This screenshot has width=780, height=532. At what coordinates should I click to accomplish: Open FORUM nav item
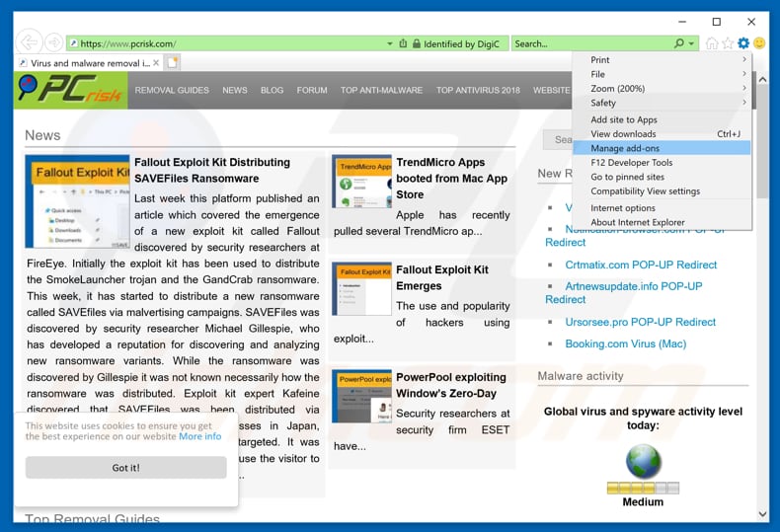point(312,91)
